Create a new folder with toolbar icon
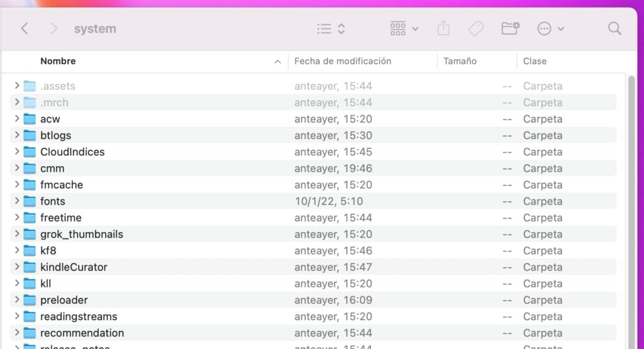 [511, 28]
